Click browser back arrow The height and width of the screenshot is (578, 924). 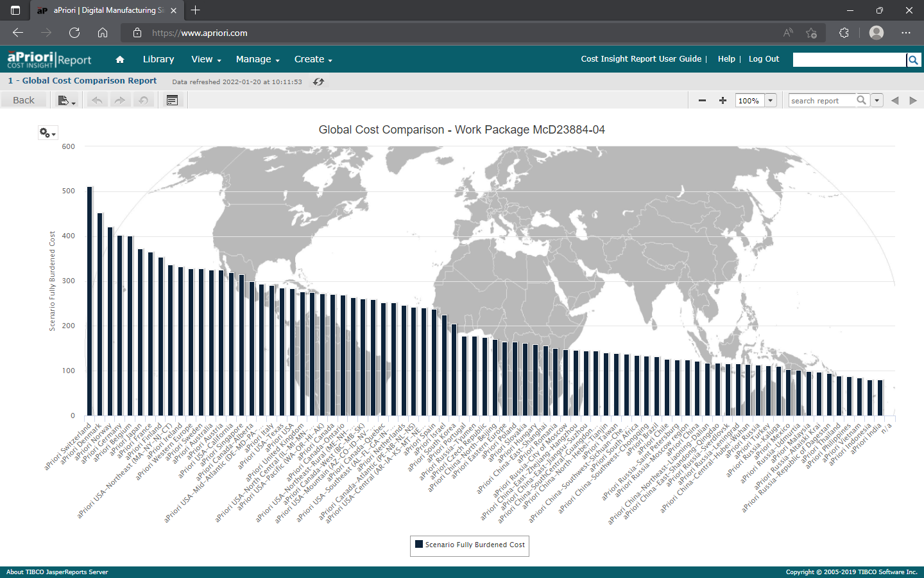click(18, 33)
